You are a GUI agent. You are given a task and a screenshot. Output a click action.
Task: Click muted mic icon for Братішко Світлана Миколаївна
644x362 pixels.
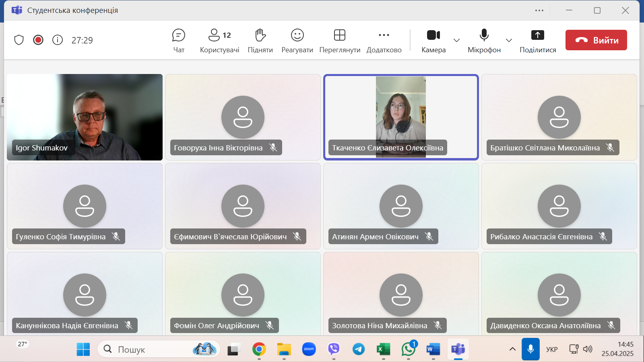[611, 148]
